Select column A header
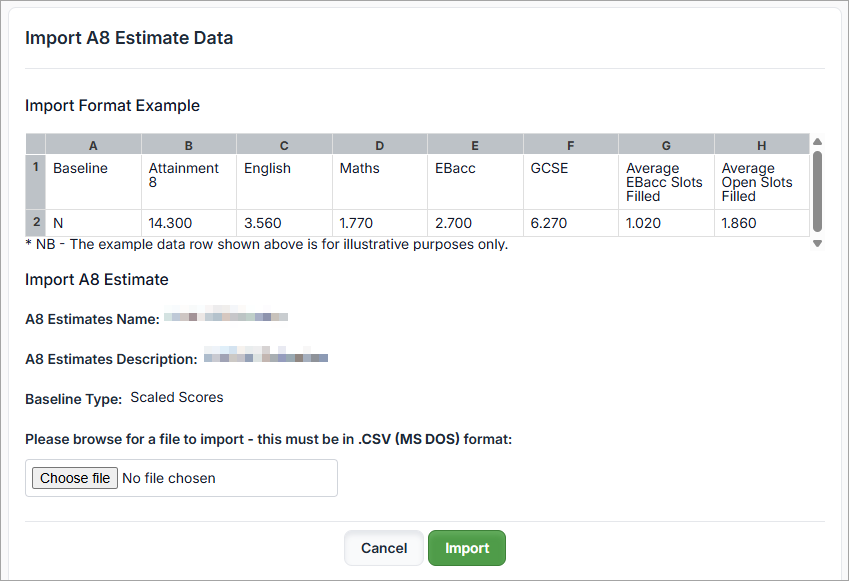 coord(93,145)
